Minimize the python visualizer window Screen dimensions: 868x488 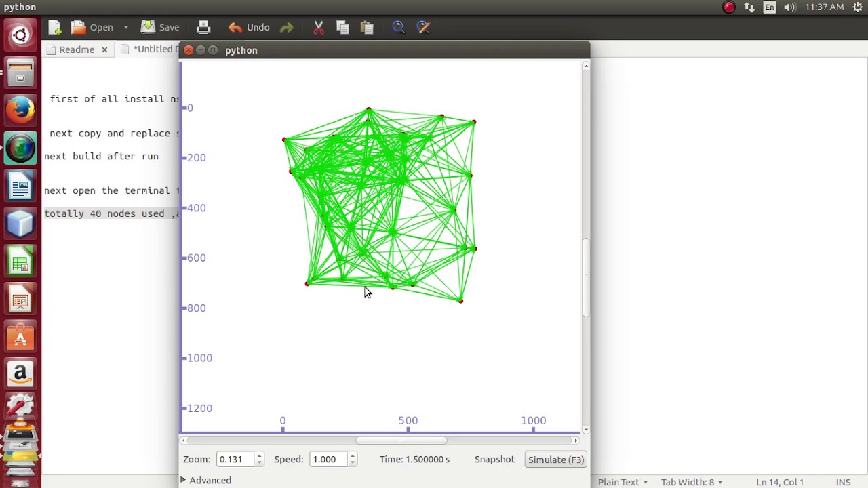click(x=201, y=50)
